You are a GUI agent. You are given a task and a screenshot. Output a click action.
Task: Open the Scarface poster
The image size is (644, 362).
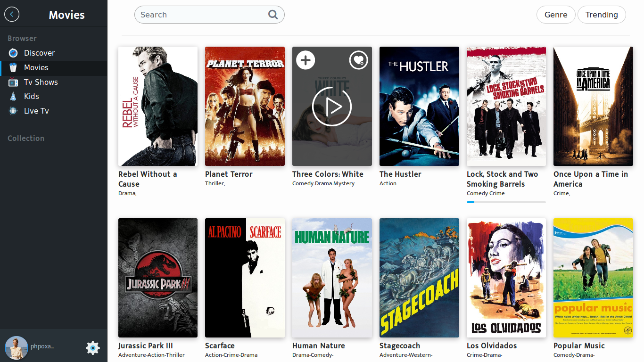point(245,278)
